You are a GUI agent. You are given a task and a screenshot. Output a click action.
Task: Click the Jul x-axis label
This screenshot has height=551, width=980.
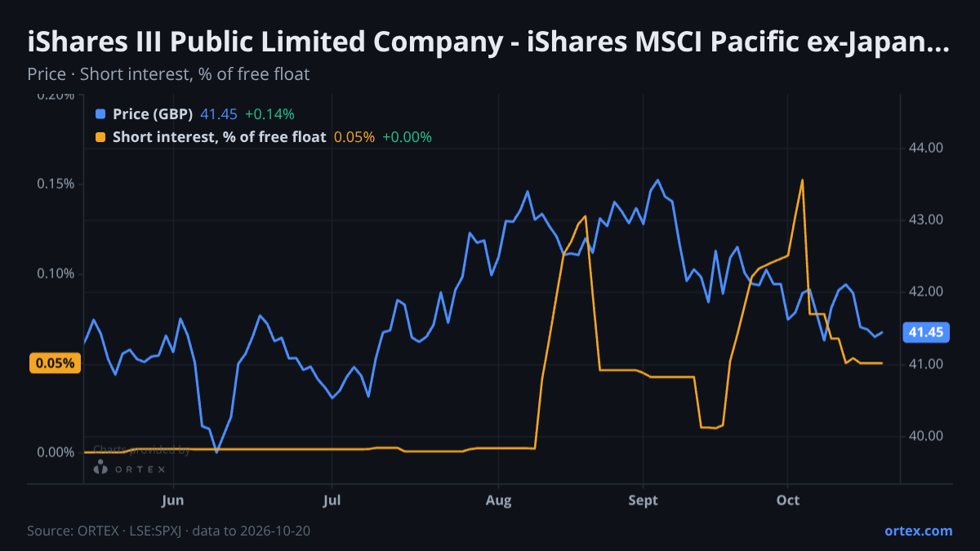click(x=332, y=500)
